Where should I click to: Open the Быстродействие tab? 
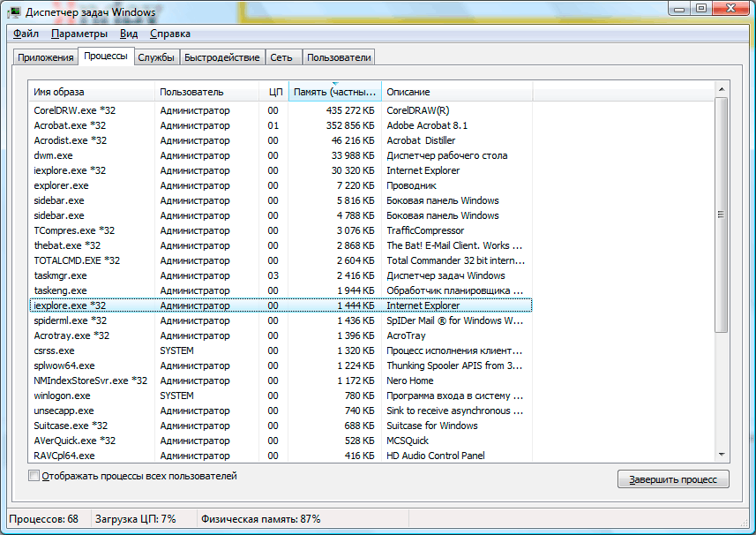click(221, 57)
